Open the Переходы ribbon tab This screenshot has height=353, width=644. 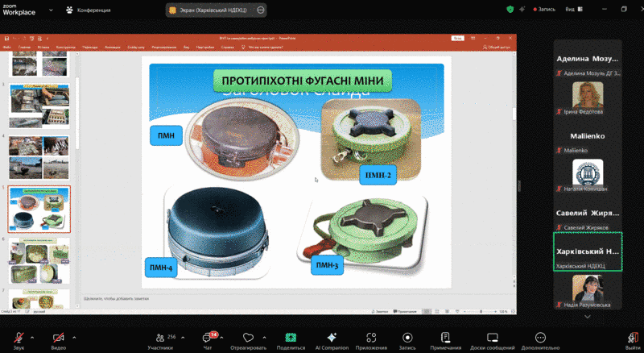pos(90,48)
